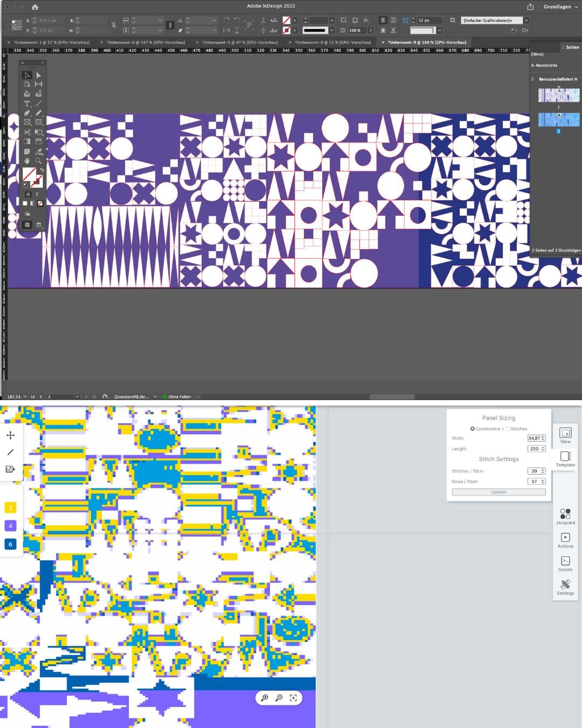582x728 pixels.
Task: Click the InDesign Home icon
Action: tap(35, 7)
